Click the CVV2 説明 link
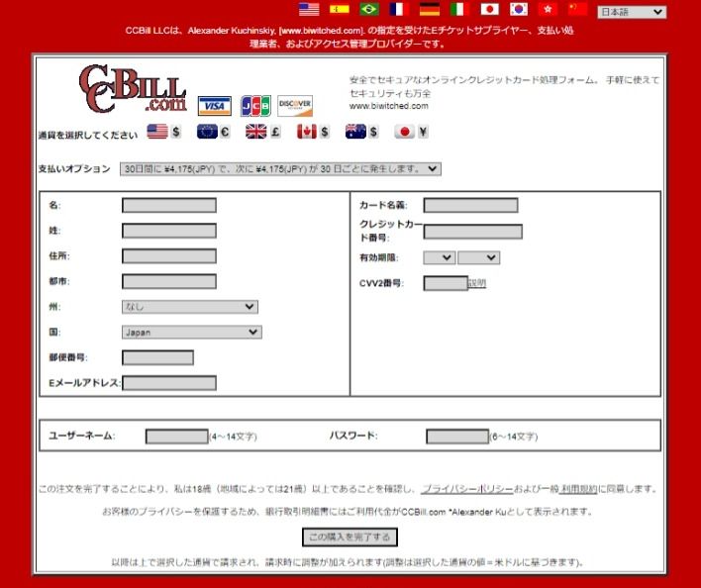701x588 pixels. [477, 283]
